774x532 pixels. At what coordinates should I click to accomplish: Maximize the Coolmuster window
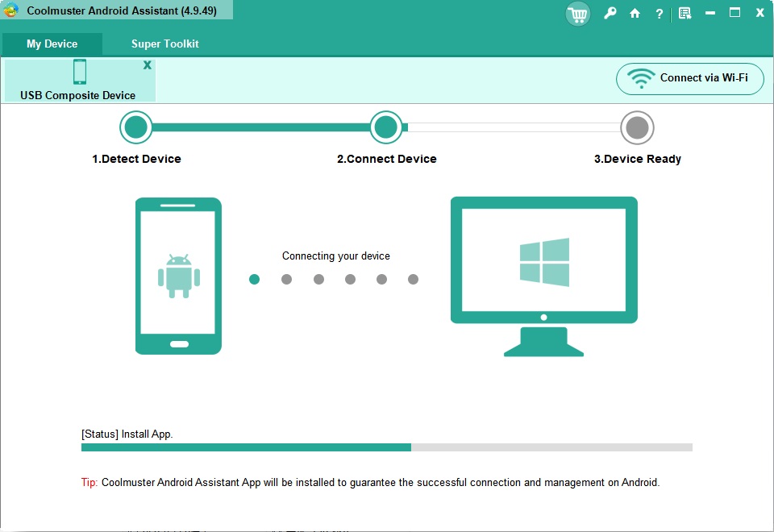[x=734, y=13]
